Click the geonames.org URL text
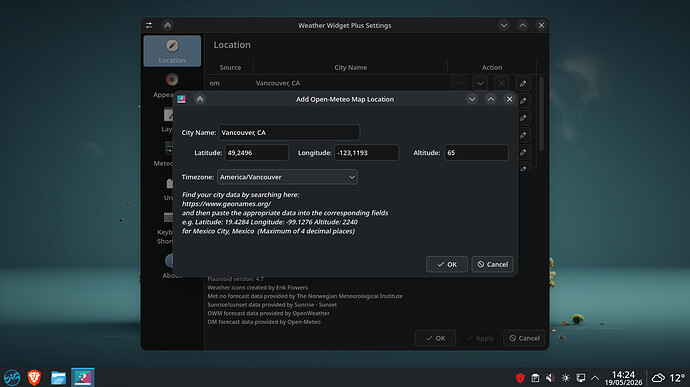This screenshot has height=387, width=690. [x=226, y=204]
